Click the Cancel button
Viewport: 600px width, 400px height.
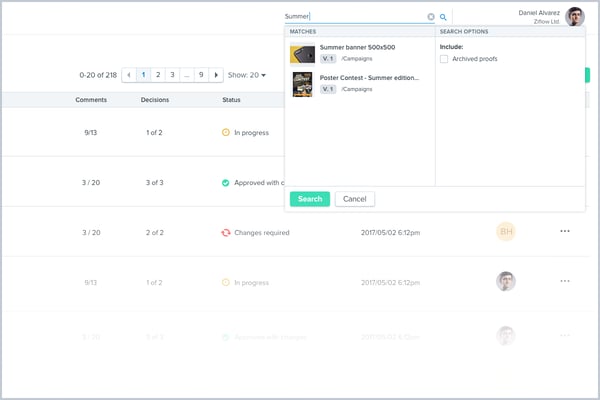click(354, 199)
